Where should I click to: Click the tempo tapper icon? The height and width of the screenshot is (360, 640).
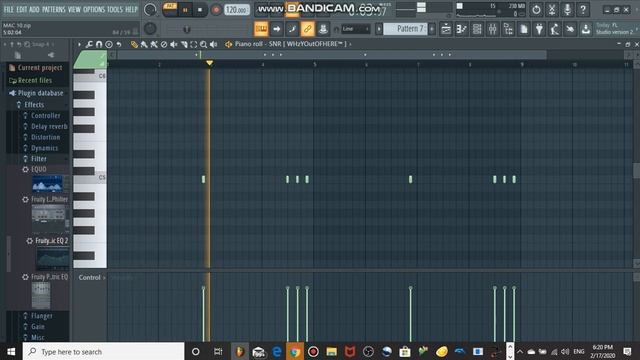pos(539,29)
